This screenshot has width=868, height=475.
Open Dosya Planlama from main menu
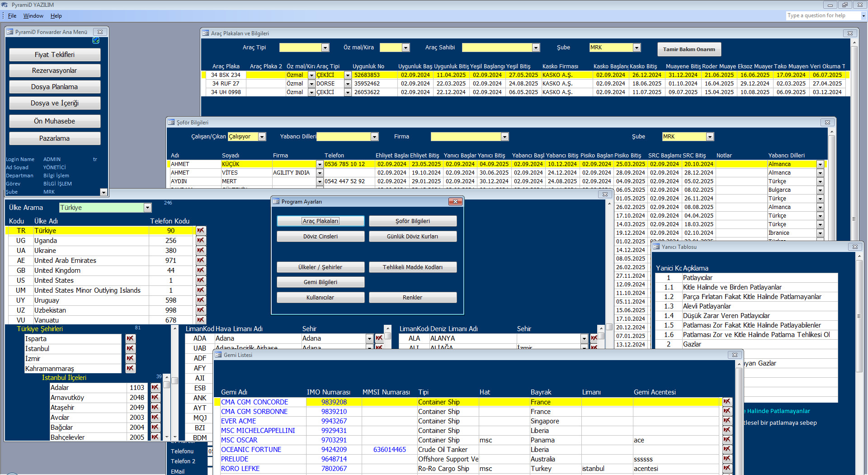pyautogui.click(x=55, y=87)
